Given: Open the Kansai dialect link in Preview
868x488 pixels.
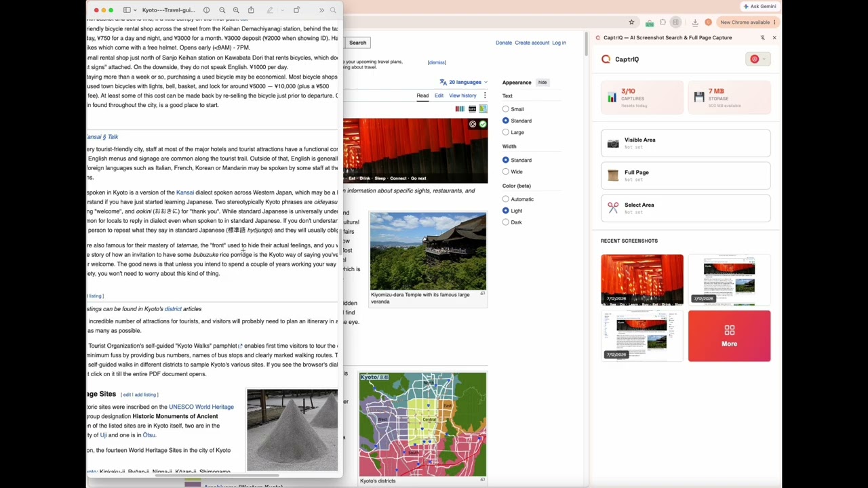Looking at the screenshot, I should coord(185,192).
